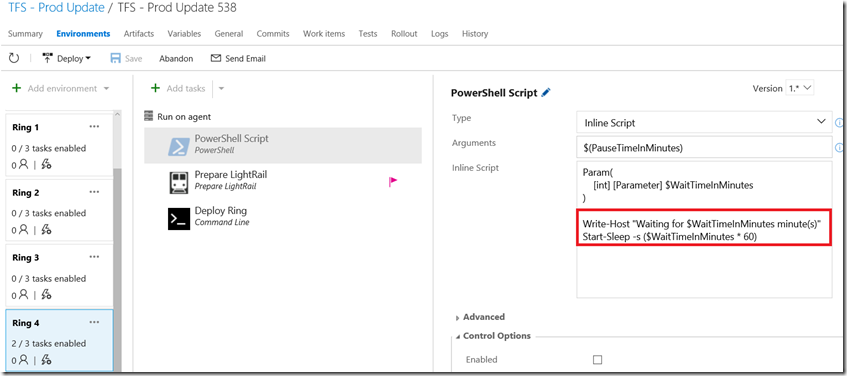Click Ring 1 deployment conditions icon
The image size is (847, 376).
46,165
